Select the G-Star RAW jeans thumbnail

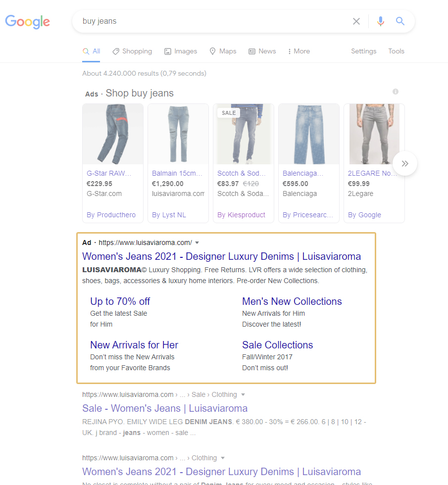(x=113, y=134)
